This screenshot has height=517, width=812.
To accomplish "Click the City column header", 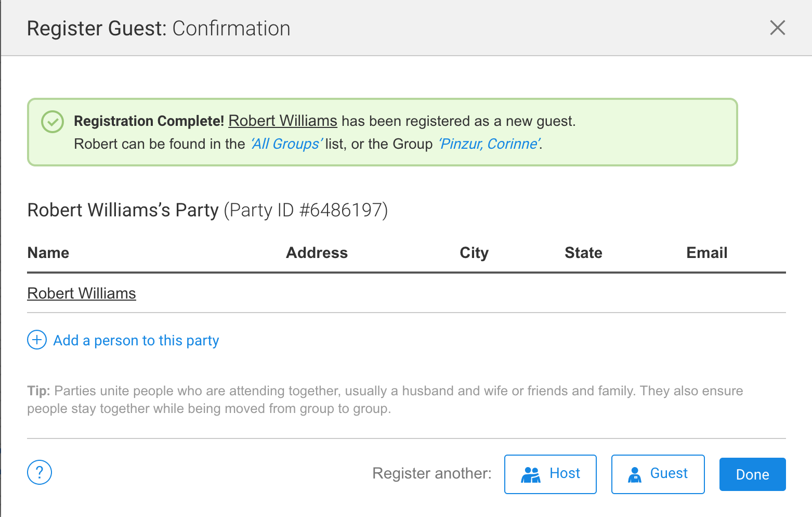I will point(474,253).
